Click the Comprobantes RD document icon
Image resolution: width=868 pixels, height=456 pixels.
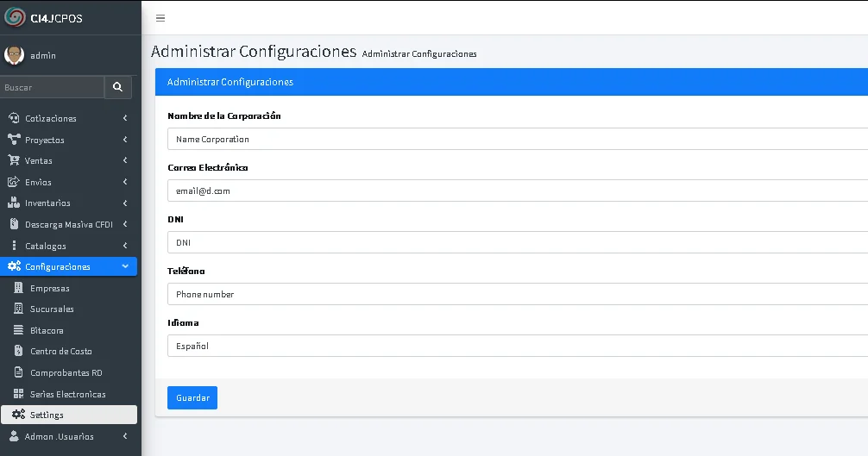19,372
